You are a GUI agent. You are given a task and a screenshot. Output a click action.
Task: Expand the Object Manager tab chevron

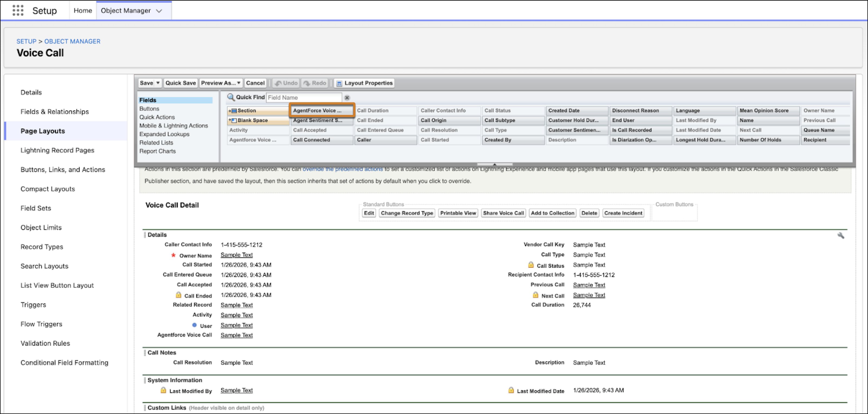(159, 11)
